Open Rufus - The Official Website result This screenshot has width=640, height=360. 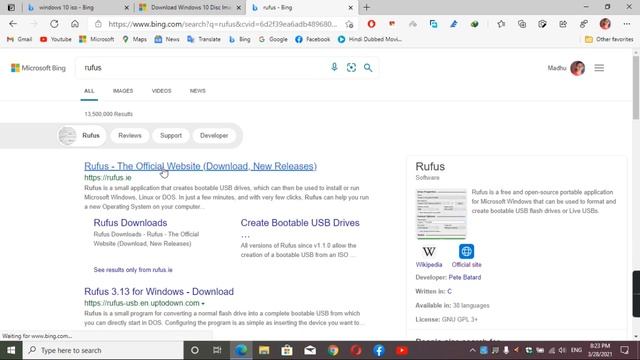(x=200, y=166)
